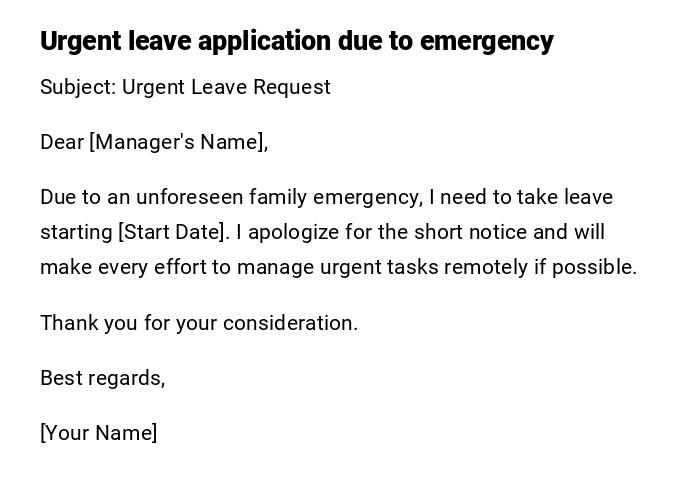Click the word "Urgent" in the heading
The height and width of the screenshot is (495, 700).
(80, 41)
